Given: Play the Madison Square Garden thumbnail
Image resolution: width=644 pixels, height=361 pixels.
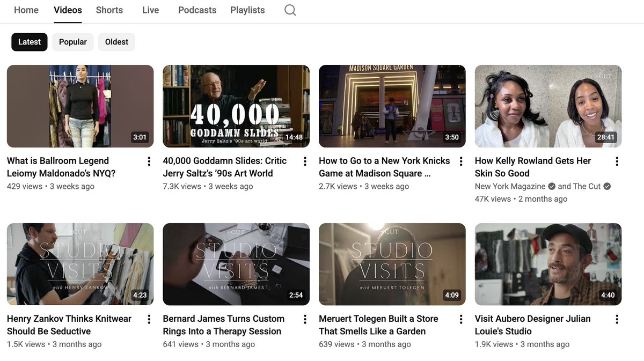Looking at the screenshot, I should click(x=392, y=106).
